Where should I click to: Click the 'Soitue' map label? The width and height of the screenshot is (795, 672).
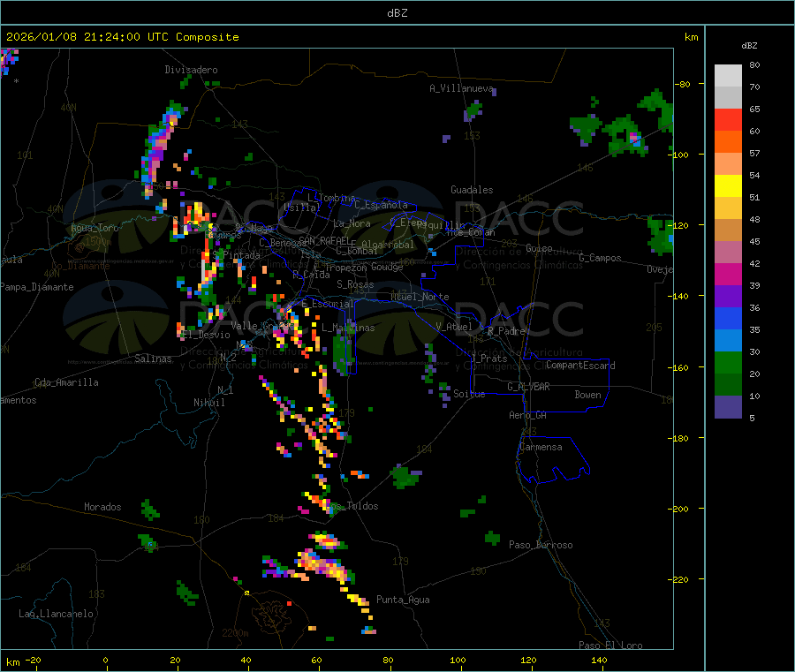(469, 394)
